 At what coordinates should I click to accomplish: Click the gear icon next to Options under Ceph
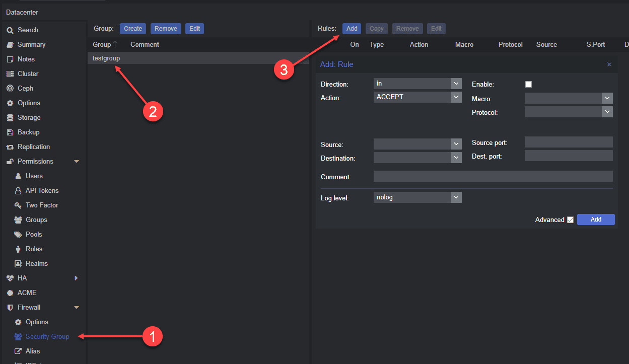point(10,103)
